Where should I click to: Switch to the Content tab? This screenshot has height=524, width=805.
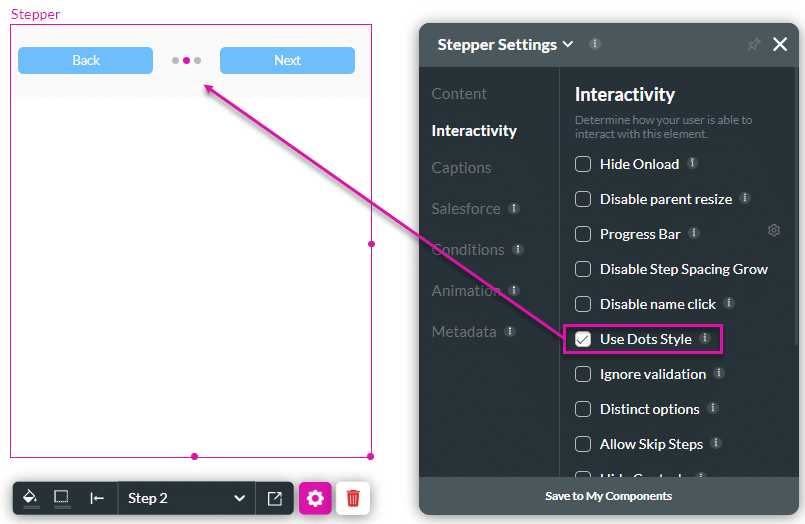(x=459, y=94)
